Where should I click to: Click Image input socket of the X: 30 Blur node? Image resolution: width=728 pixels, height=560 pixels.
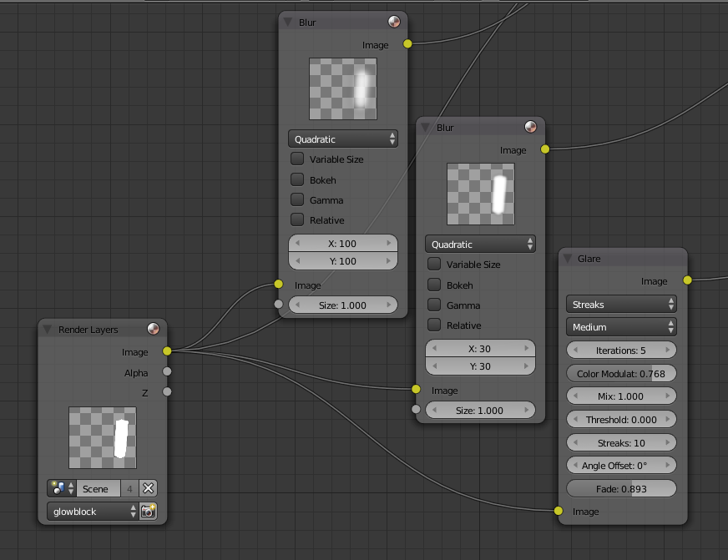click(416, 389)
